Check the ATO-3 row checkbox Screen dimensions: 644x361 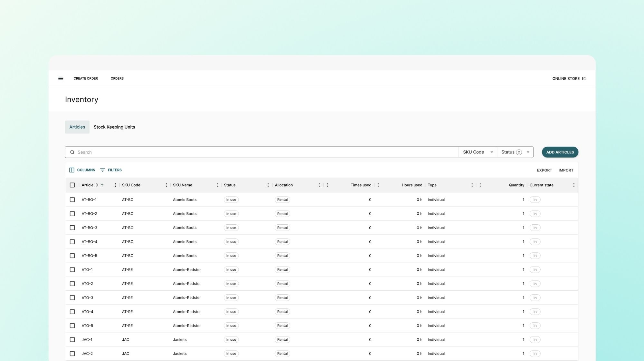[x=72, y=298]
